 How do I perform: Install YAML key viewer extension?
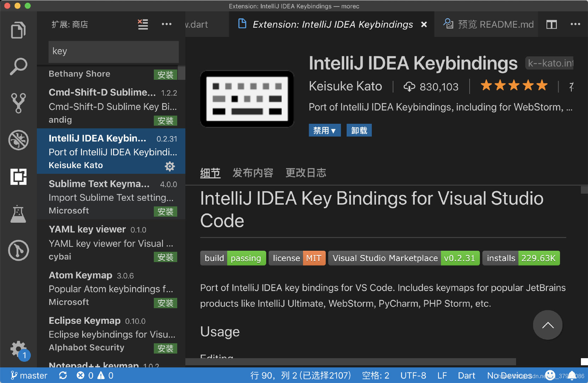tap(166, 257)
